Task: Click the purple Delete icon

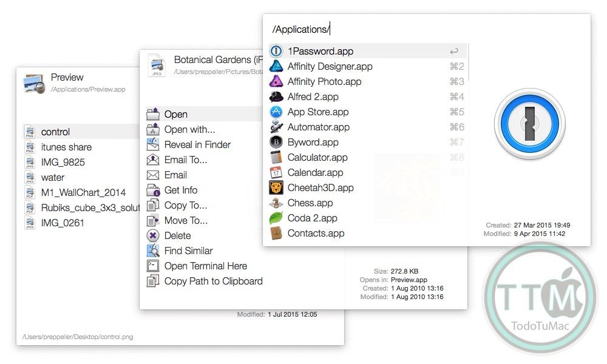Action: click(153, 235)
